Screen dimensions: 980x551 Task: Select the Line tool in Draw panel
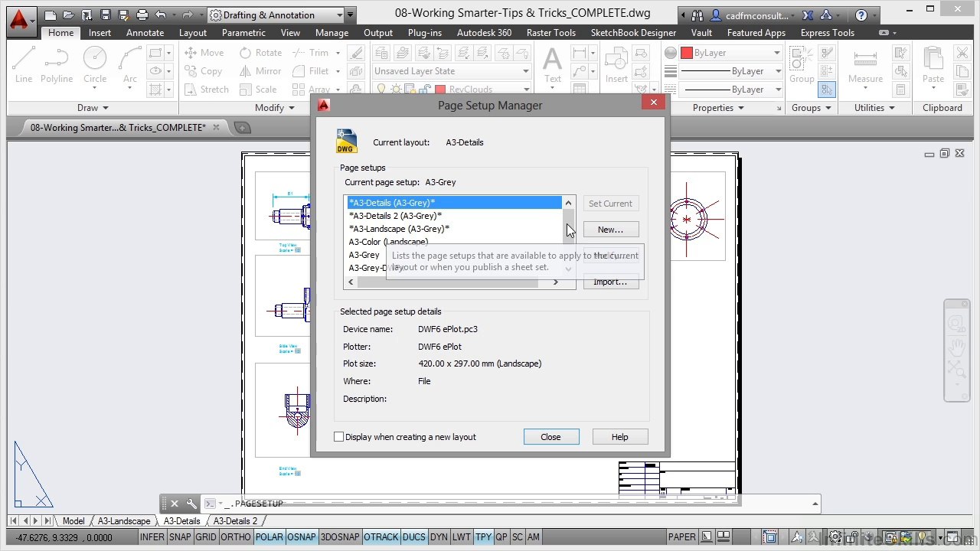tap(23, 64)
